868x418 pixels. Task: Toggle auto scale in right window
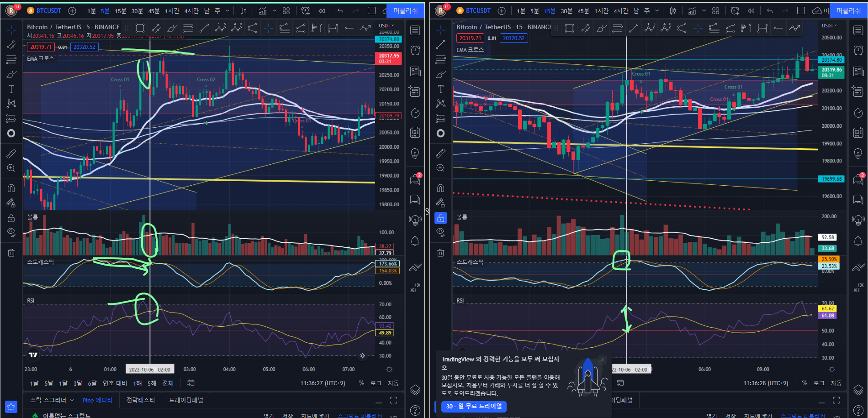pyautogui.click(x=836, y=383)
